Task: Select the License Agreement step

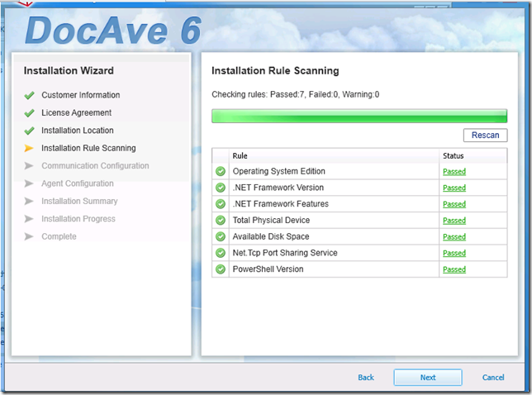Action: tap(76, 113)
